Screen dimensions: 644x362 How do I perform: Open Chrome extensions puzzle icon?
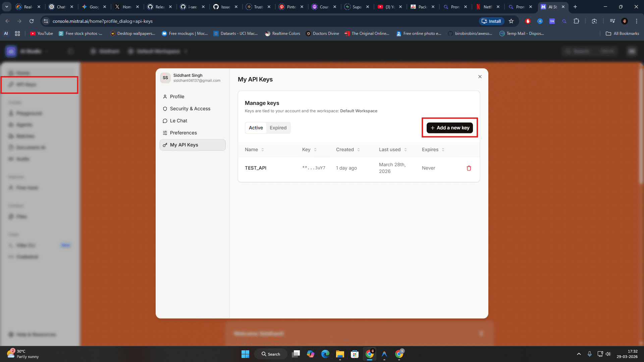click(576, 21)
